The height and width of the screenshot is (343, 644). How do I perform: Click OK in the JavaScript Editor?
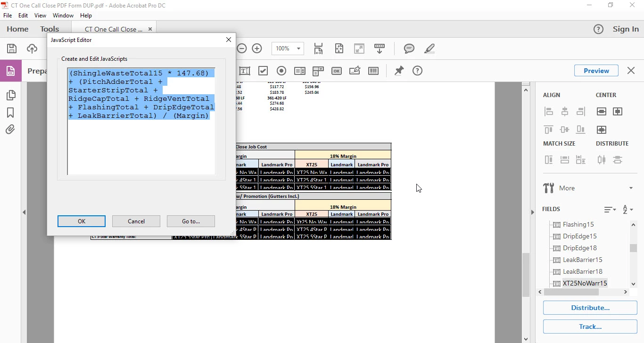(x=82, y=221)
